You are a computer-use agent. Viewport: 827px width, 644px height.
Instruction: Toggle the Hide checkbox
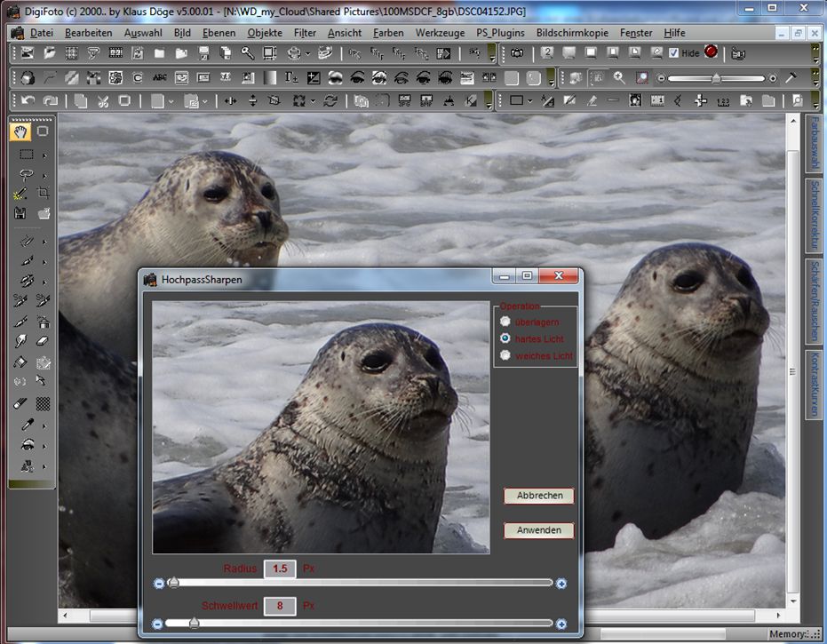tap(673, 53)
